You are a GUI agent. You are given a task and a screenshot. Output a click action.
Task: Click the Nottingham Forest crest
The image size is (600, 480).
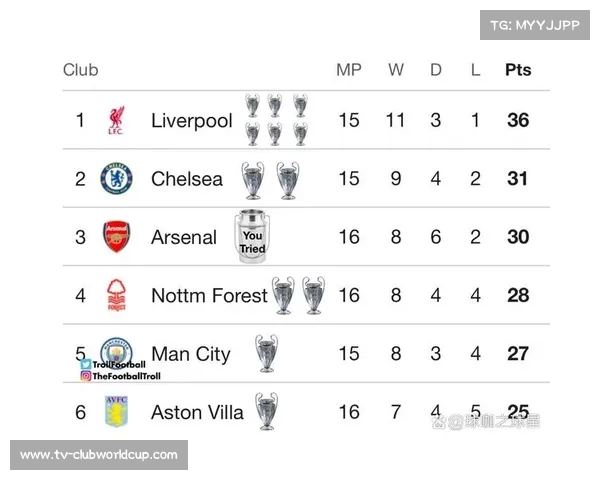[116, 295]
